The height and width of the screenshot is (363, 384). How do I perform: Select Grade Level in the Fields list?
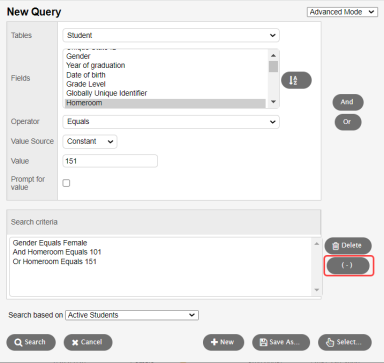pos(86,84)
